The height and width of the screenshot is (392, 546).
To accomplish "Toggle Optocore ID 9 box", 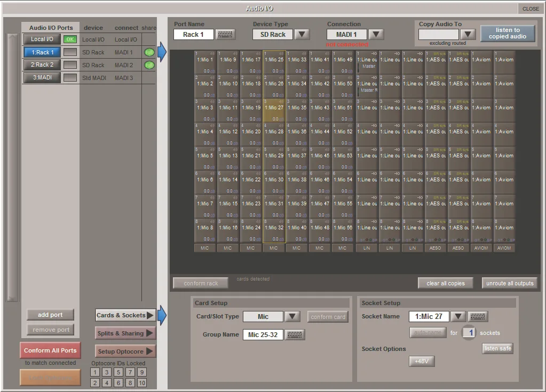I will point(142,372).
